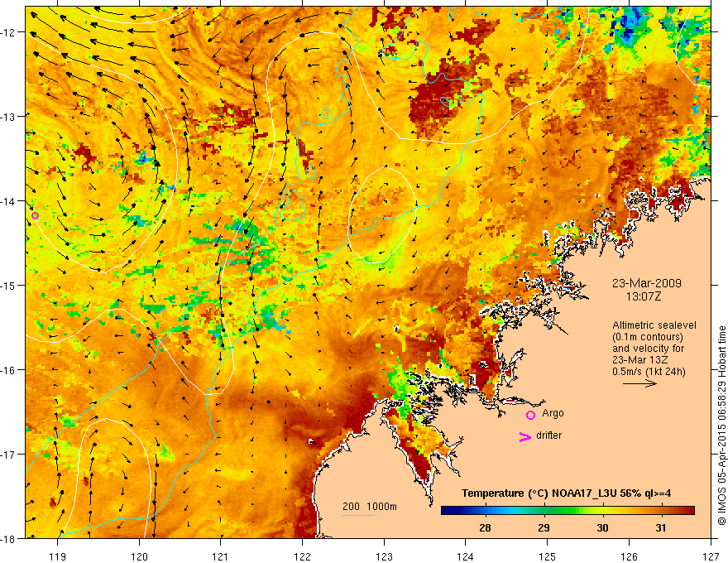Click longitude axis label 125

pyautogui.click(x=548, y=556)
